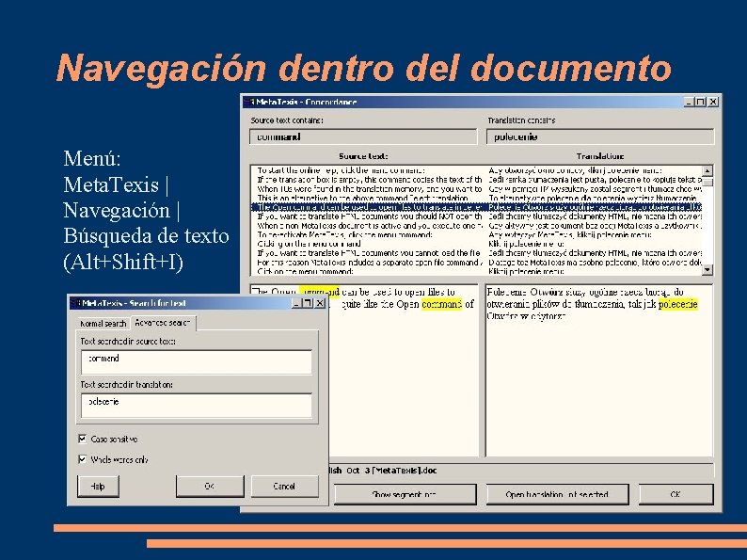The image size is (747, 560).
Task: Click highlighted word 'polecenie' in the translation pane
Action: click(x=678, y=304)
